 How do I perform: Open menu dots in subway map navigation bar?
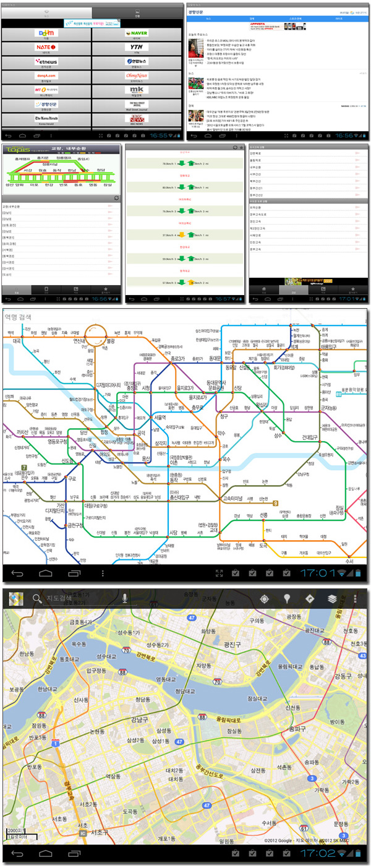click(103, 573)
